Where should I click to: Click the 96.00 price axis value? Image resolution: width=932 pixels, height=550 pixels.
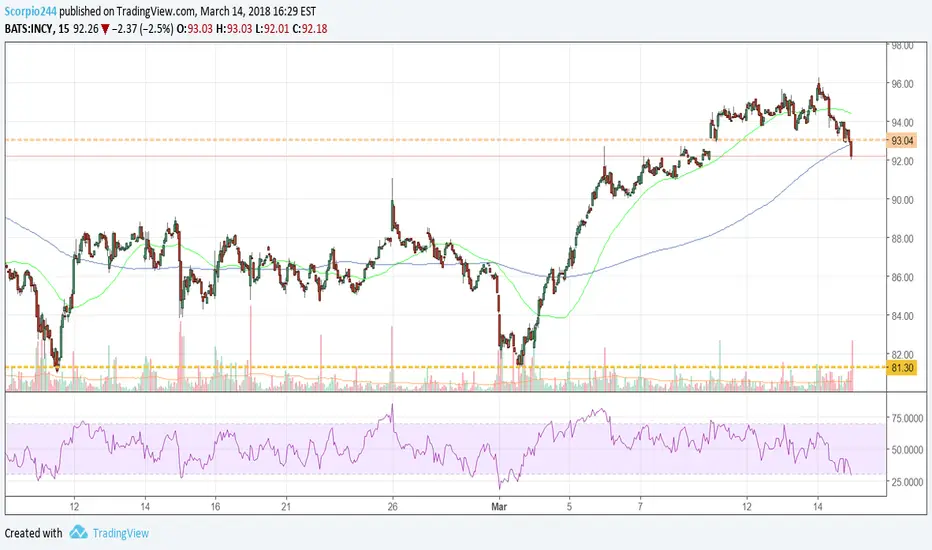(x=902, y=84)
